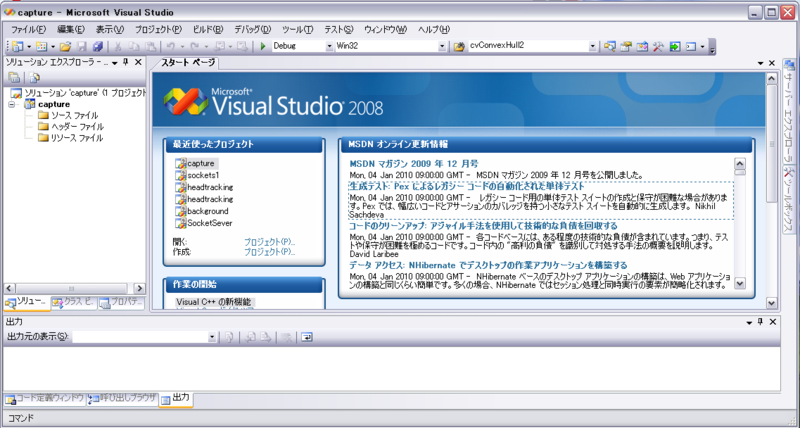The height and width of the screenshot is (428, 800).
Task: Switch to the プロパティ bottom tab
Action: (x=121, y=303)
